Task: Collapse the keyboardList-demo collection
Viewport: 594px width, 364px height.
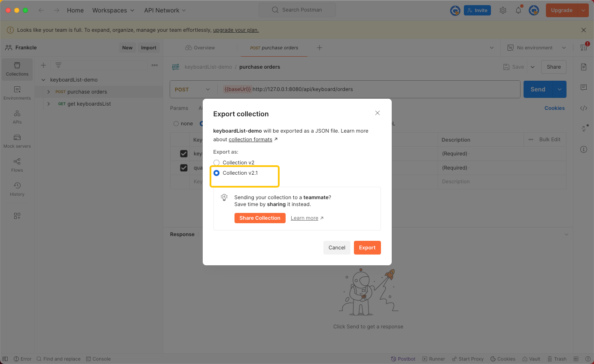Action: 43,80
